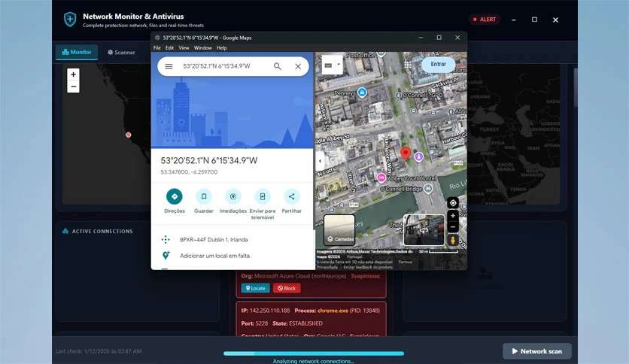Click the yellow Street View pegman
The height and width of the screenshot is (364, 629).
(x=453, y=240)
